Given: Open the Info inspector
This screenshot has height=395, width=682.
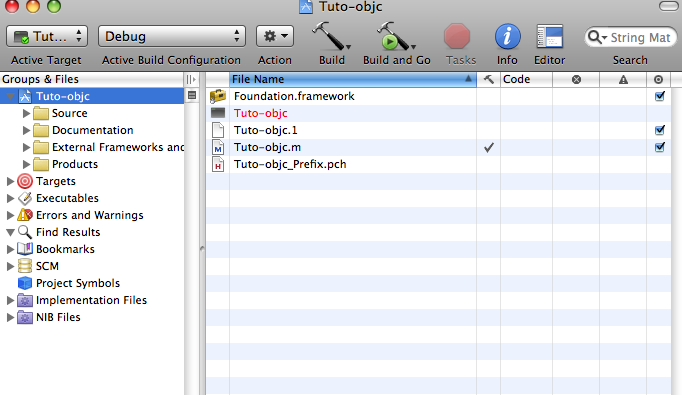Looking at the screenshot, I should pyautogui.click(x=508, y=36).
